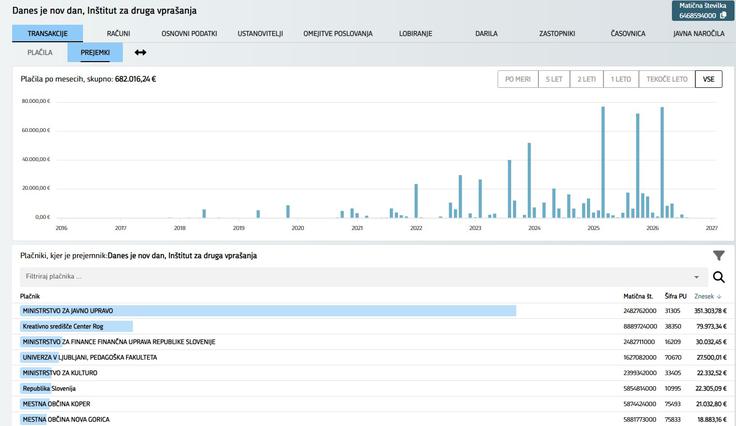Click the swap arrows icon beside Prejemki

point(140,52)
